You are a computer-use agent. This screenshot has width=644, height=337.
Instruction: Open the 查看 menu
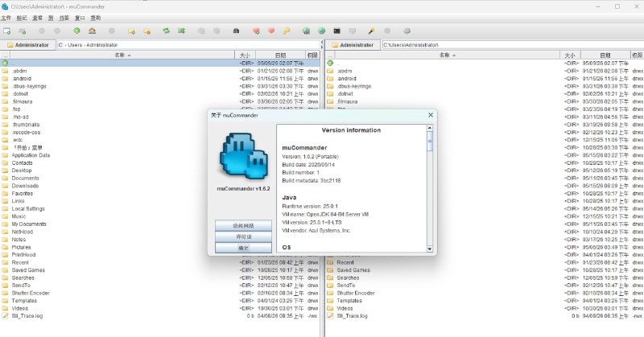coord(37,18)
